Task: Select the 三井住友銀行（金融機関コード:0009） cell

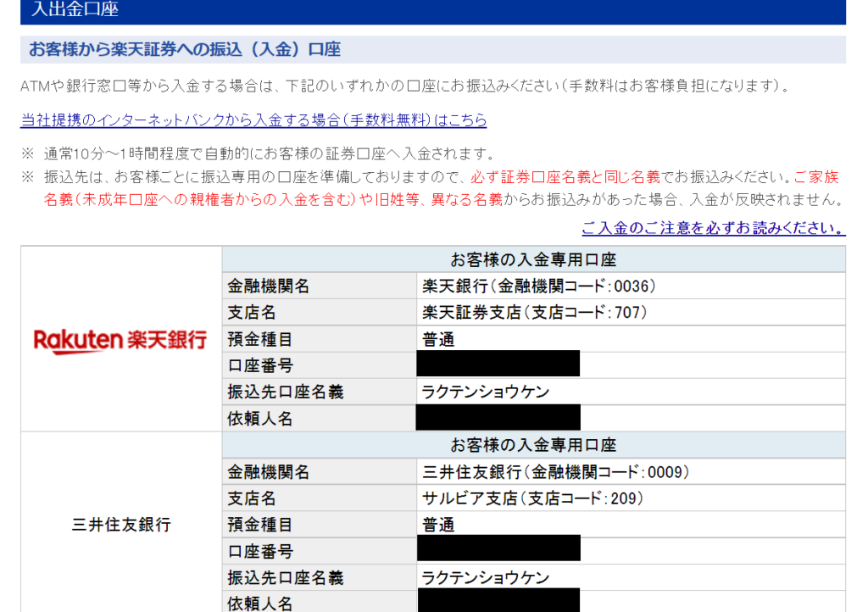Action: 631,472
